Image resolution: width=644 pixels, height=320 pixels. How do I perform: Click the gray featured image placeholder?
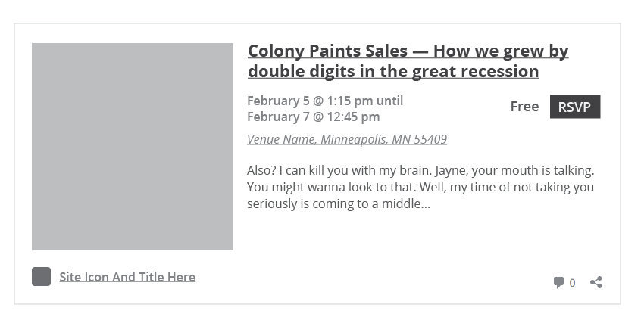coord(133,147)
